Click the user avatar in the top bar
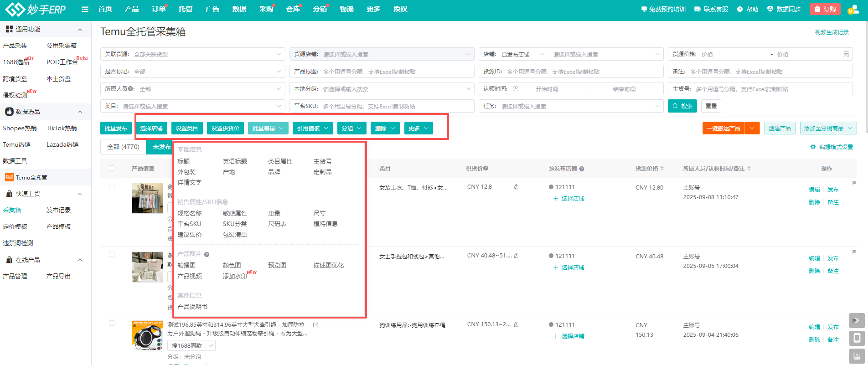Viewport: 868px width, 365px height. coord(852,9)
